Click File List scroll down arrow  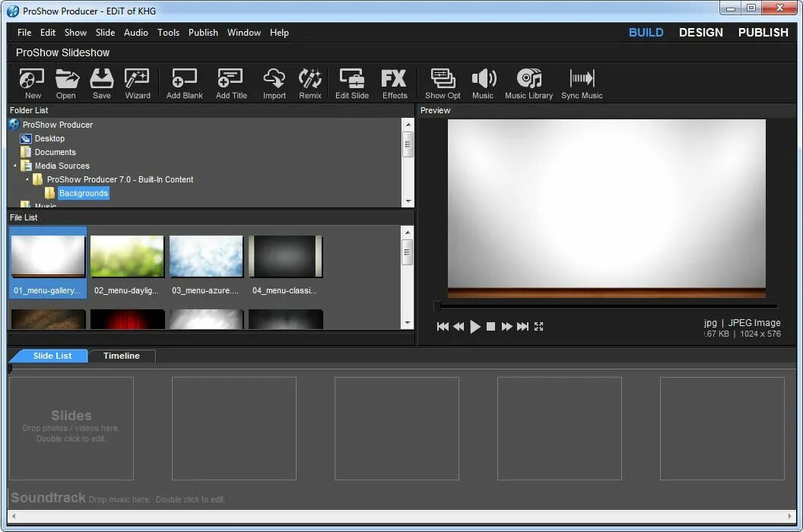pyautogui.click(x=408, y=323)
